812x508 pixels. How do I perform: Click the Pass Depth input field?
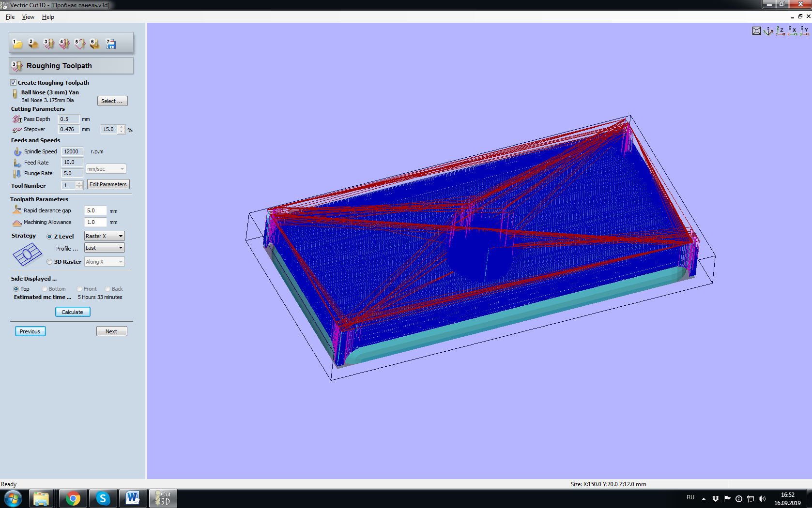pyautogui.click(x=69, y=119)
